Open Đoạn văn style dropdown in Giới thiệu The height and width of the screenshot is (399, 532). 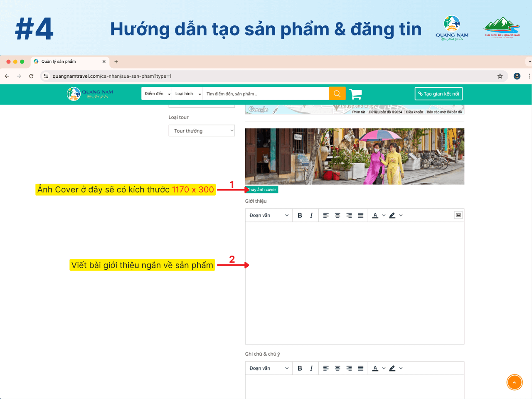268,215
